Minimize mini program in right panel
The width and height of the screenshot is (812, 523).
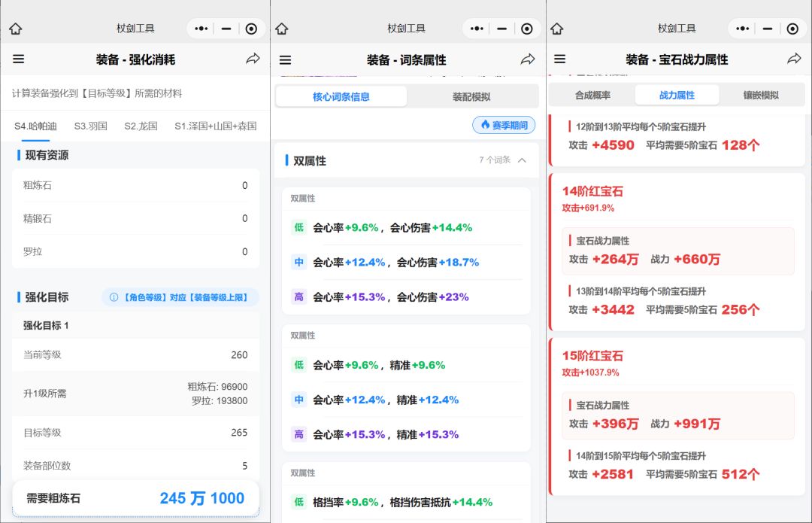pyautogui.click(x=768, y=29)
